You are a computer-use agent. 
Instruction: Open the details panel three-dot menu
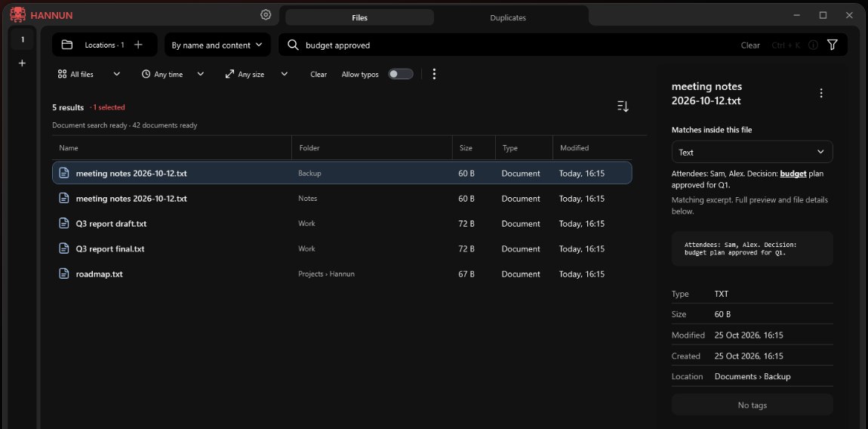tap(821, 93)
